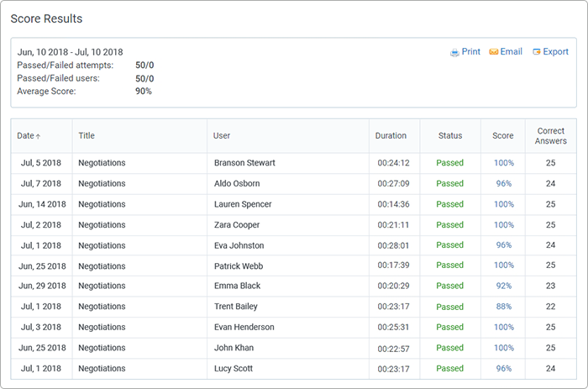Click the Correct Answers column header
The height and width of the screenshot is (389, 588).
[550, 135]
